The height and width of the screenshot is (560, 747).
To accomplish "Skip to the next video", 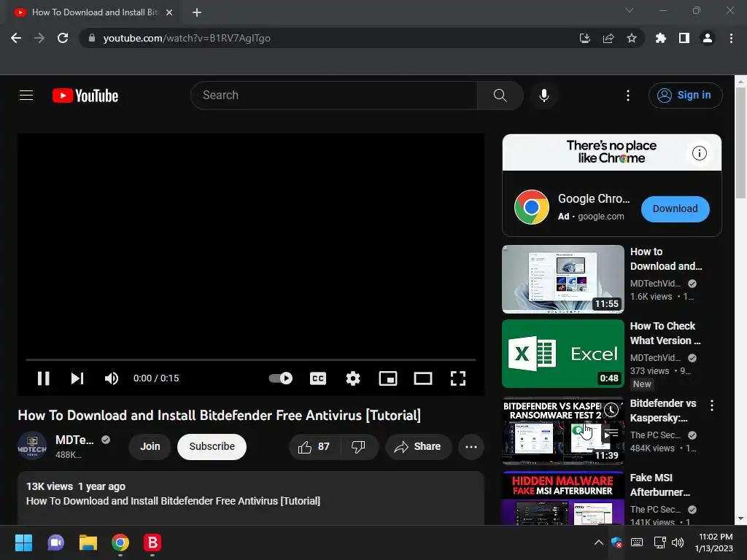I will coord(77,378).
